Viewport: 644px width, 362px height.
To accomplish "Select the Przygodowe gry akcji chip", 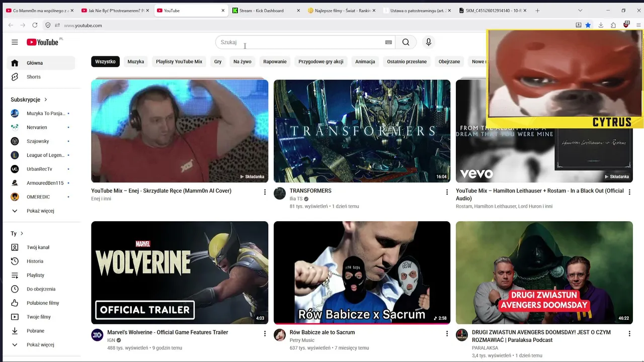I will point(321,61).
